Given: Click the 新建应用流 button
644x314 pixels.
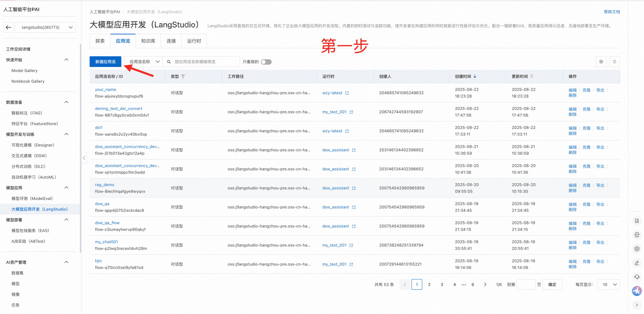Looking at the screenshot, I should [106, 62].
